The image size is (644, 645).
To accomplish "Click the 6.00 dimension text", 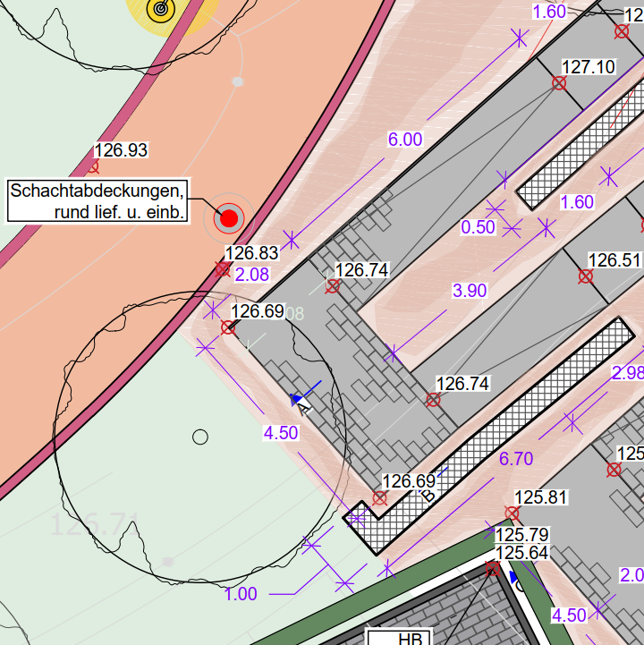I will [404, 140].
